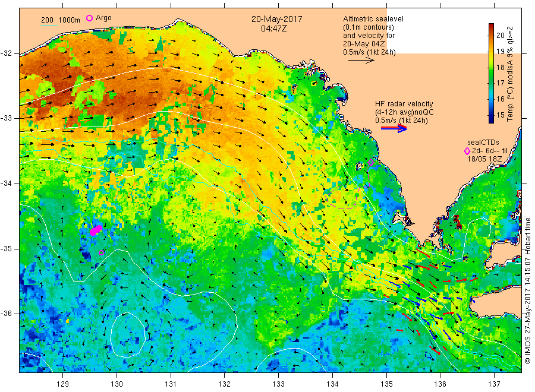Click the vertical 'Temp. (°C) modisA' axis title
Viewport: 535px width, 392px height.
(x=510, y=74)
